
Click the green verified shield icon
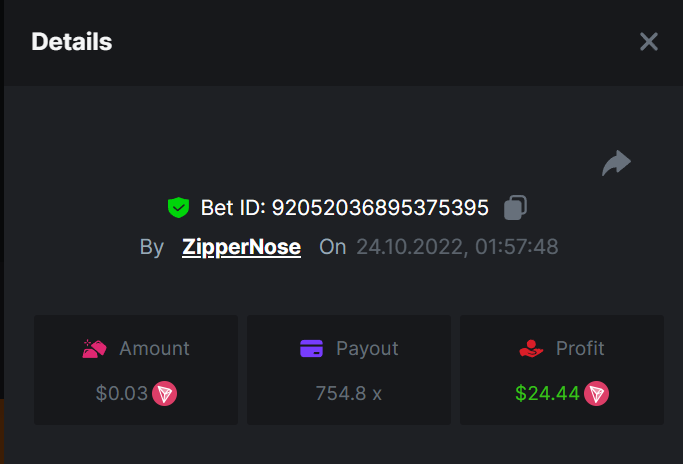tap(178, 208)
